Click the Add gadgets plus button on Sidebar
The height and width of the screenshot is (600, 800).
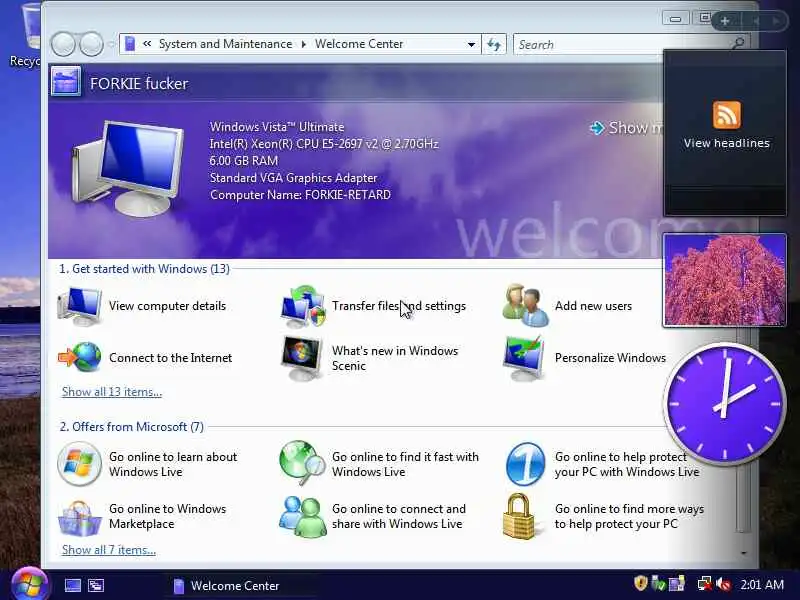pos(725,21)
